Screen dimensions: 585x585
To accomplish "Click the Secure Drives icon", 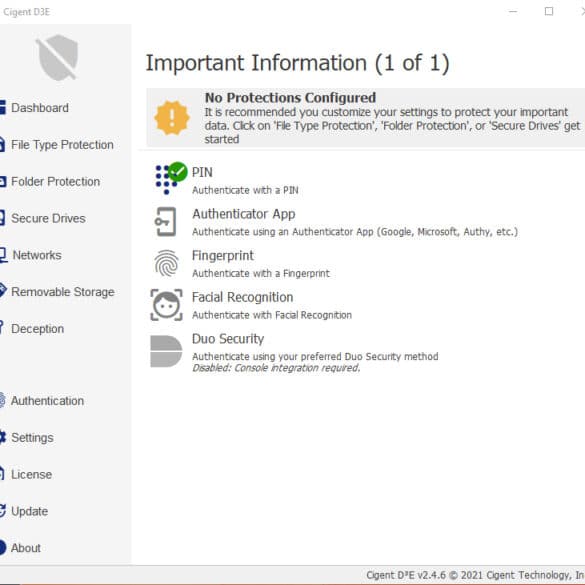I will coord(2,218).
